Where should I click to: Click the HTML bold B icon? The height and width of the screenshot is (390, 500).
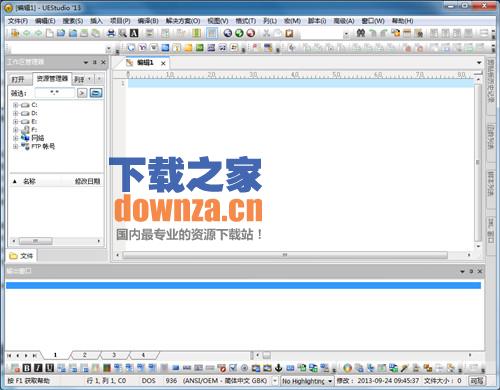tap(27, 368)
